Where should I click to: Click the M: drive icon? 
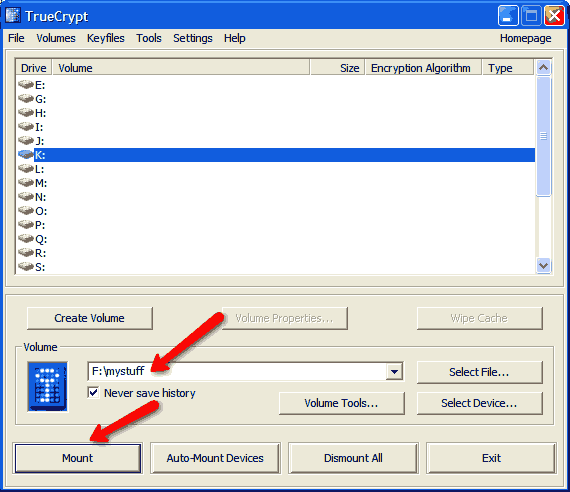[26, 182]
